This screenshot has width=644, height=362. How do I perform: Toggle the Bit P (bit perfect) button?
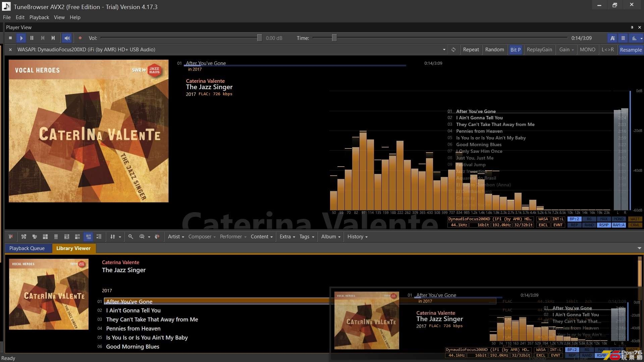[516, 50]
